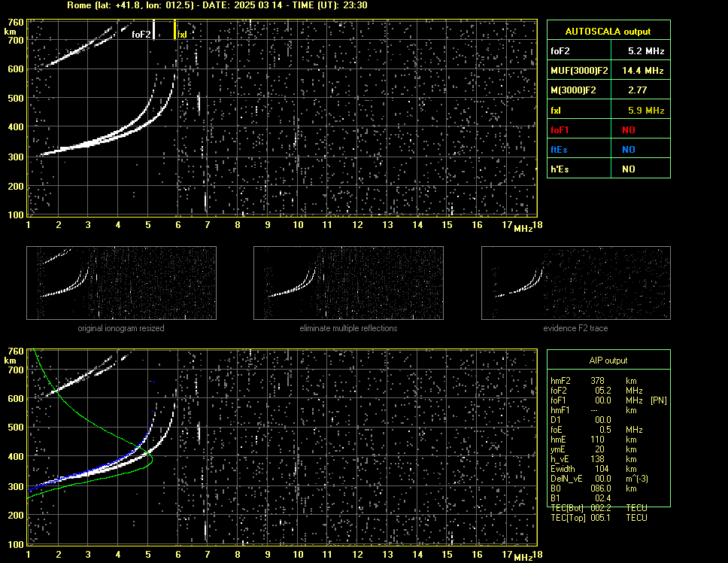The height and width of the screenshot is (563, 728).
Task: Select the B0 086.0 km value
Action: point(601,488)
